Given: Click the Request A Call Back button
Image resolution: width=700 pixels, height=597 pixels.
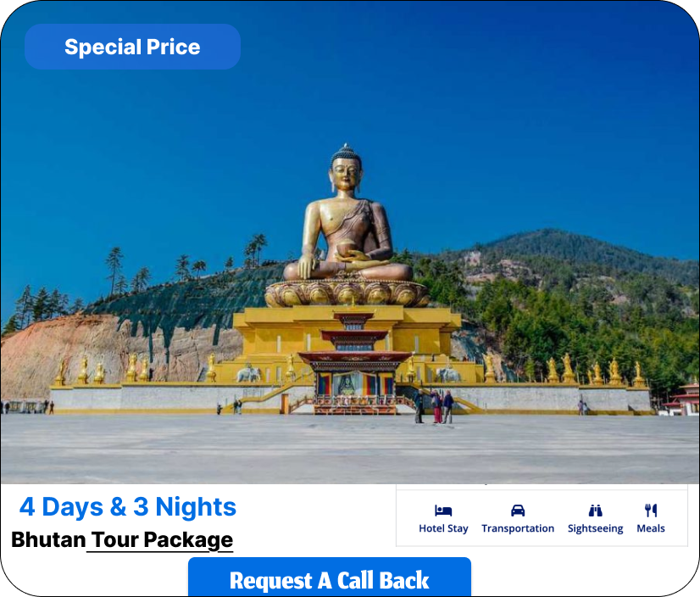Looking at the screenshot, I should pyautogui.click(x=330, y=577).
